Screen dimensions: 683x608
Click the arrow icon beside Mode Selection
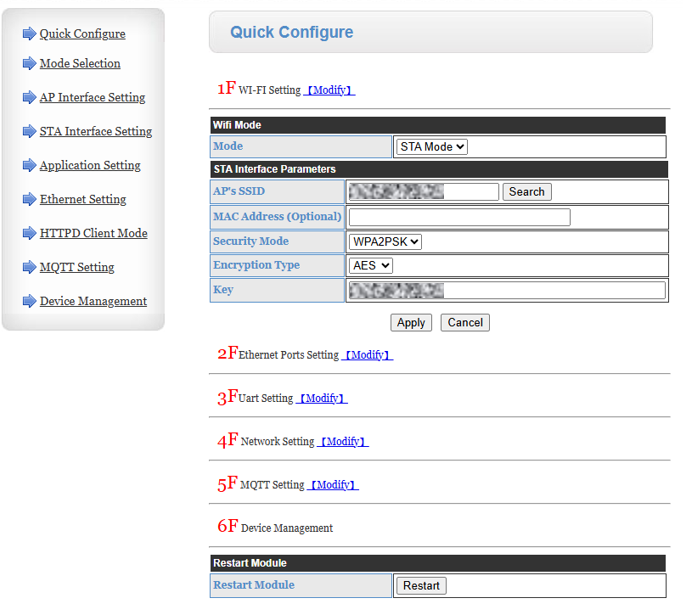(x=29, y=63)
